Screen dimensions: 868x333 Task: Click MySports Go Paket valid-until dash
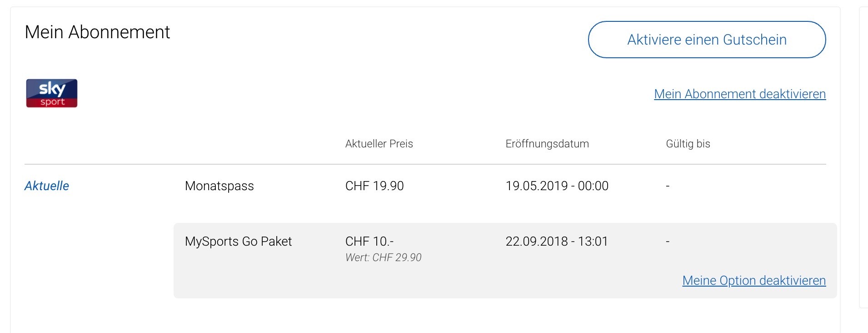667,241
